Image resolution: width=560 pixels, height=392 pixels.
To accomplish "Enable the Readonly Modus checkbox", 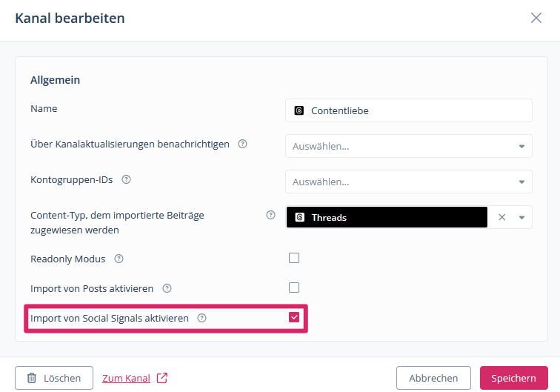I will coord(294,259).
